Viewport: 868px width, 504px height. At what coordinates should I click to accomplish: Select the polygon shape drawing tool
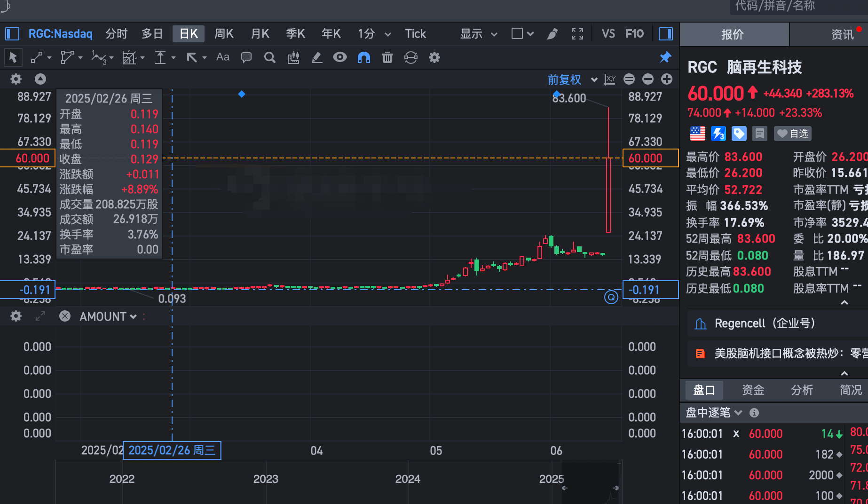pos(67,57)
